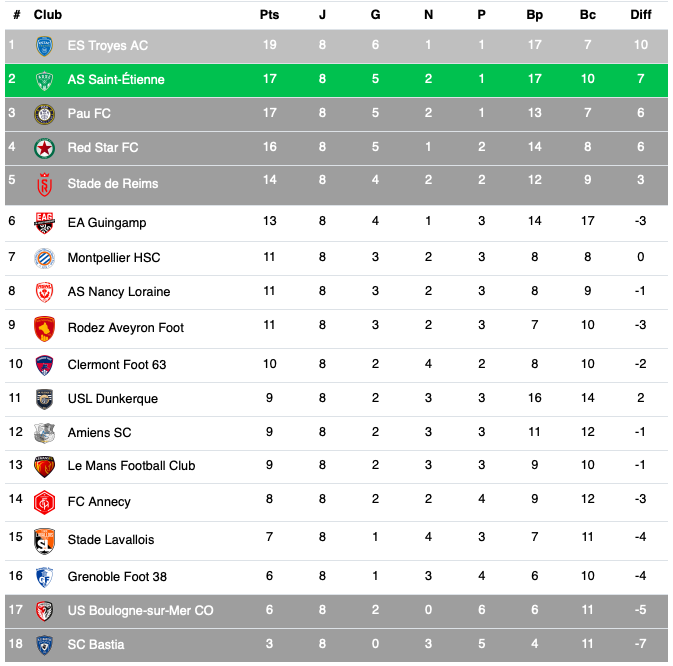Select the USL Dunkerque team name
The image size is (673, 666).
112,399
